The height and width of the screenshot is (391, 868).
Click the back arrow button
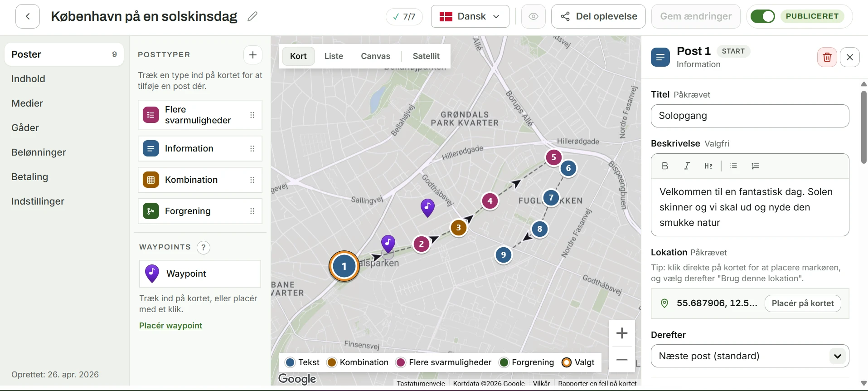[x=28, y=16]
